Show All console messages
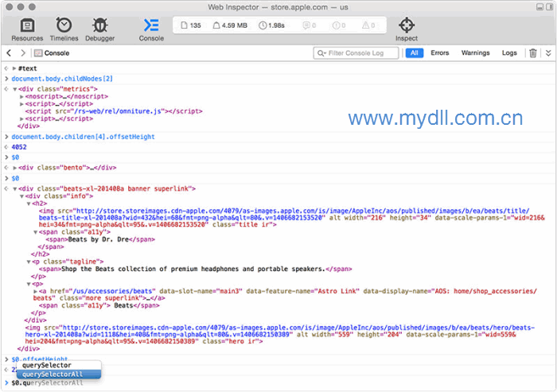Screen dimensions: 557x392 pyautogui.click(x=415, y=53)
